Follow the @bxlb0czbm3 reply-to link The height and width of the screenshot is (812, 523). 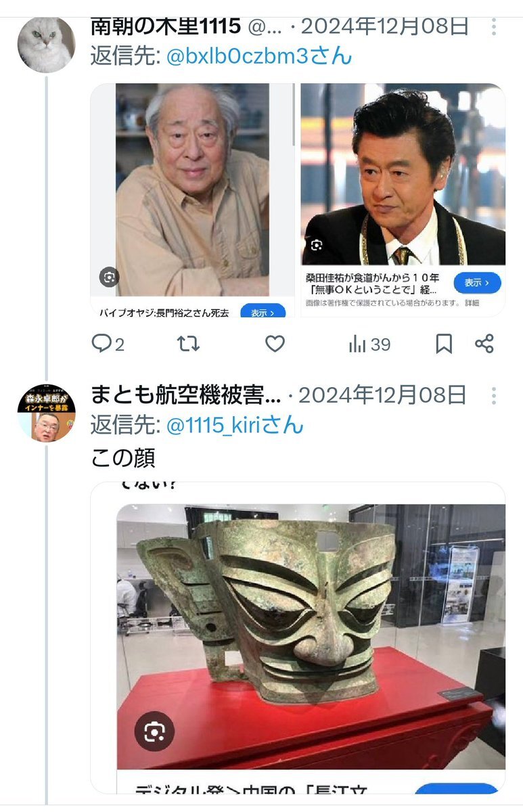pos(259,55)
